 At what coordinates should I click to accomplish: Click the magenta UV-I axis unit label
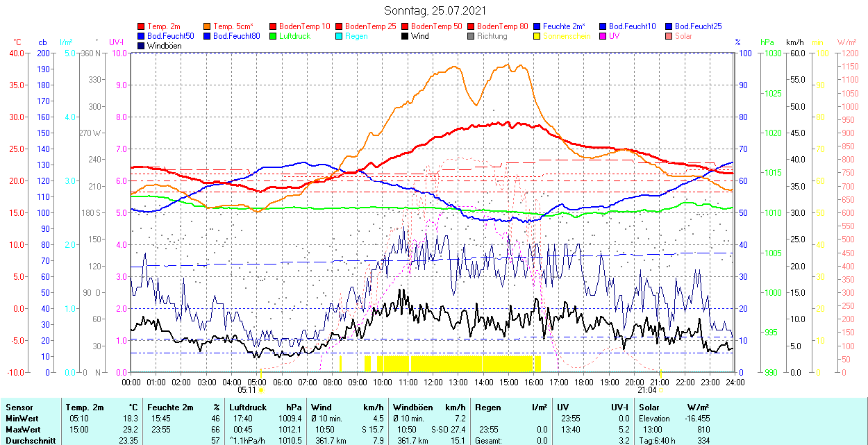click(x=117, y=42)
